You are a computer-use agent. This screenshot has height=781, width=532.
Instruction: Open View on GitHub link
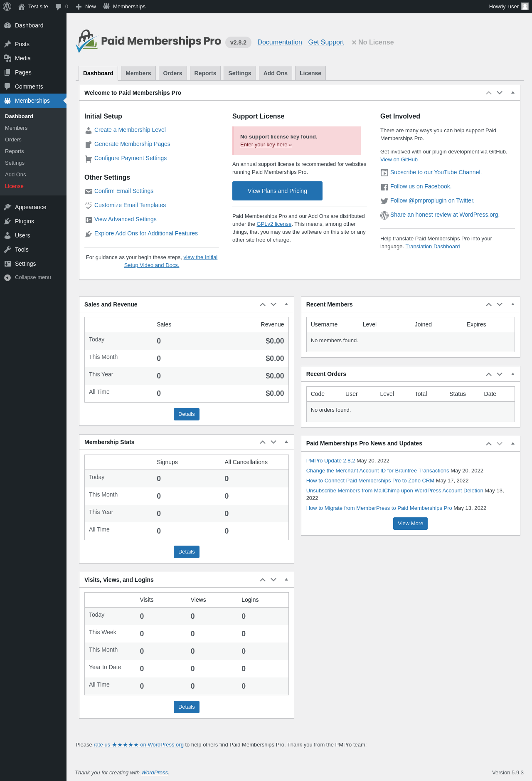click(x=399, y=160)
